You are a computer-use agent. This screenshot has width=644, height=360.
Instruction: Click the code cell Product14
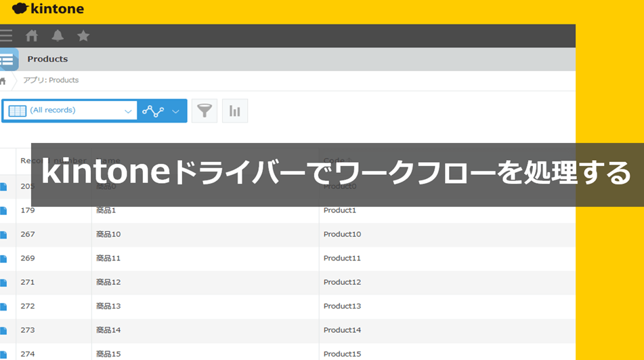pyautogui.click(x=342, y=330)
